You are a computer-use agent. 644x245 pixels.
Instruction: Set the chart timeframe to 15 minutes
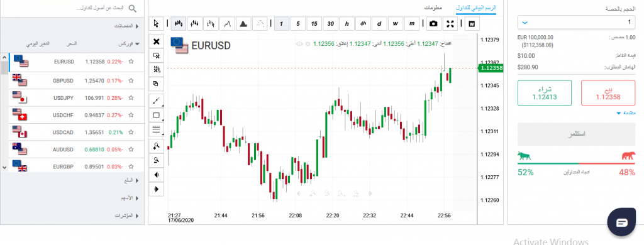tap(314, 24)
